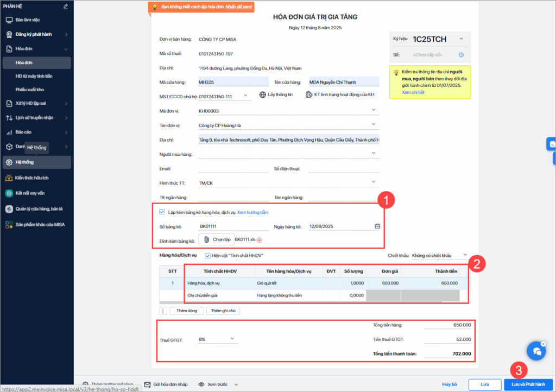Image resolution: width=556 pixels, height=392 pixels.
Task: Click the Kết nối vay vốn icon
Action: [x=9, y=193]
